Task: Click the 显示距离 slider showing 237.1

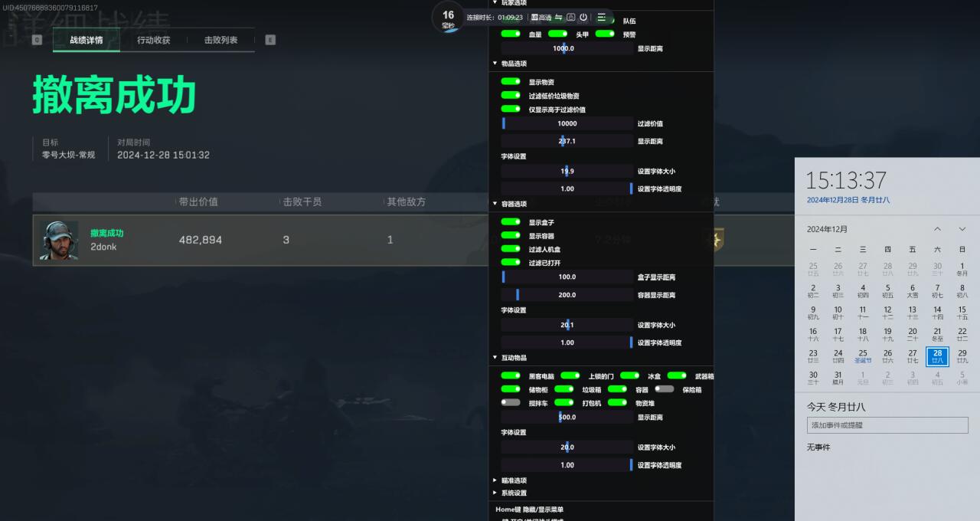Action: pos(567,141)
